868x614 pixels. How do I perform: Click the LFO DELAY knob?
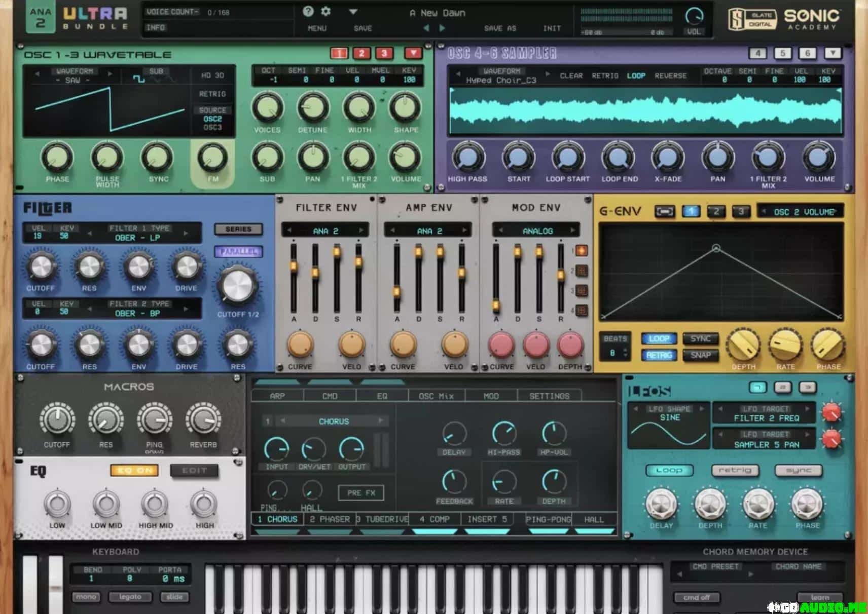[x=661, y=504]
